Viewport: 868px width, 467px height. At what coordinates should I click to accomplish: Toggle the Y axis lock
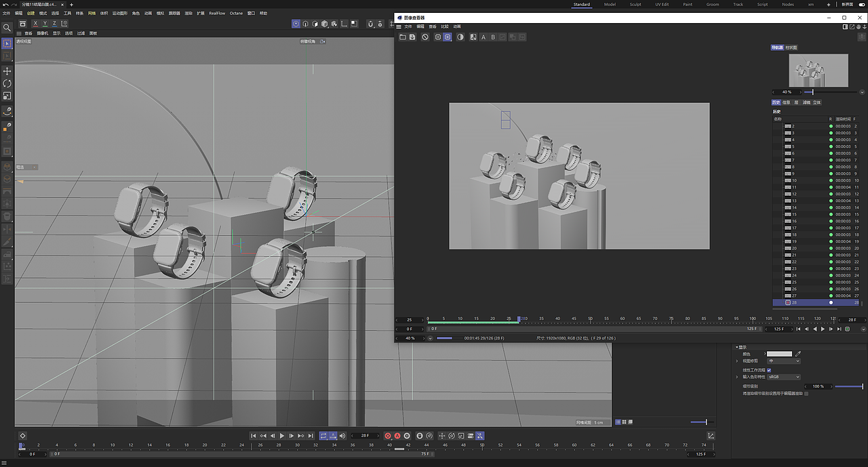click(45, 24)
